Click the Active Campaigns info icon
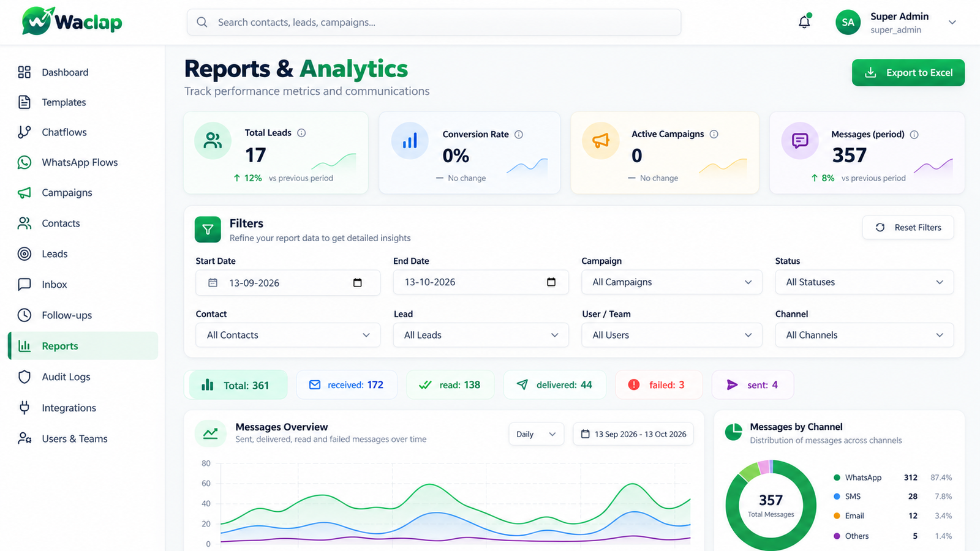Image resolution: width=980 pixels, height=551 pixels. point(714,134)
